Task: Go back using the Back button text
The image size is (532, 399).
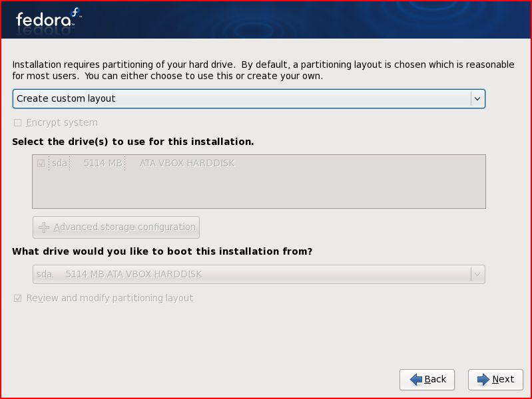Action: click(435, 379)
